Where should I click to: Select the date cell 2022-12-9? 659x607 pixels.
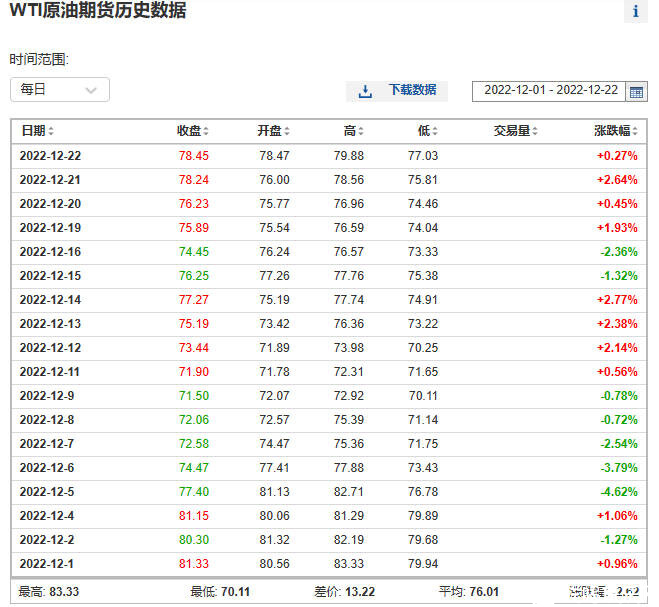click(x=47, y=396)
